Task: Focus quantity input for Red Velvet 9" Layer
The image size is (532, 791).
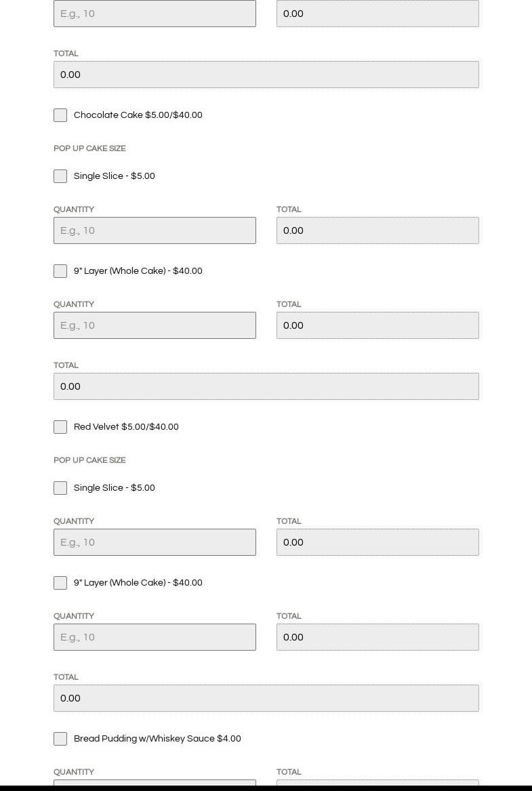Action: point(155,637)
